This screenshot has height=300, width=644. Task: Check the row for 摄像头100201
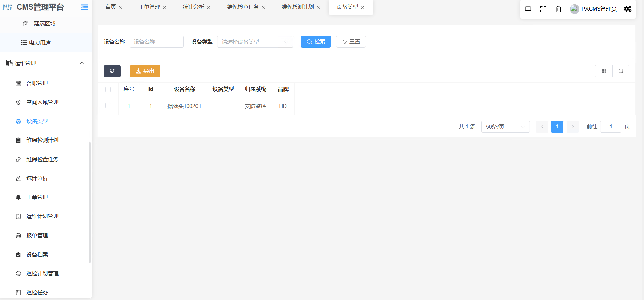(108, 106)
